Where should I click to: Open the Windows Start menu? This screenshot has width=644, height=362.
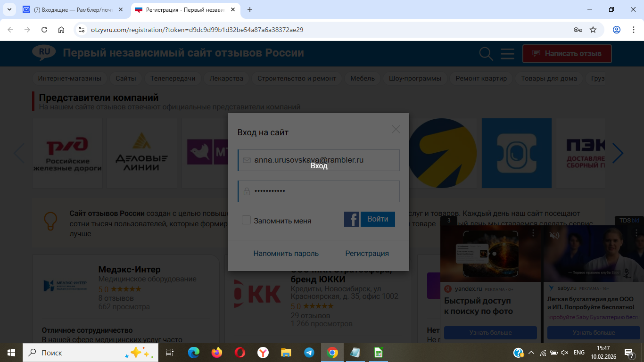tap(11, 353)
